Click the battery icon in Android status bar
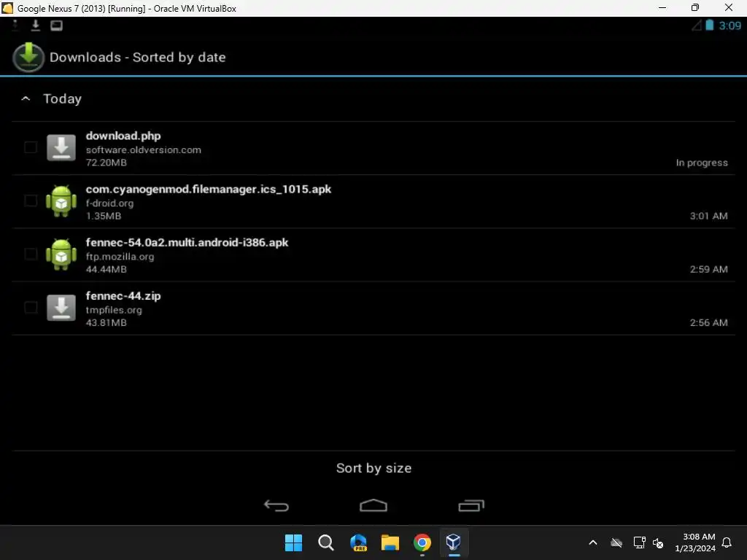The width and height of the screenshot is (747, 560). tap(709, 26)
